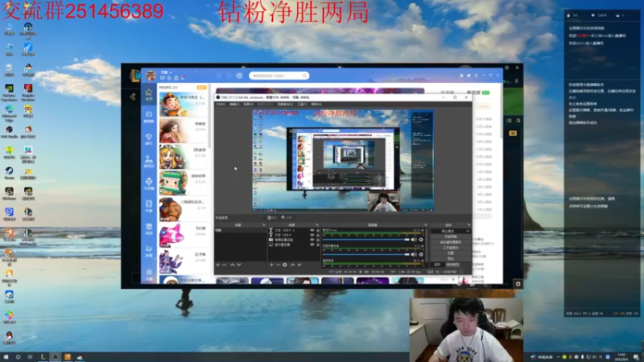Adjust volume slider of first mixer channel
Image resolution: width=644 pixels, height=362 pixels.
click(x=365, y=240)
